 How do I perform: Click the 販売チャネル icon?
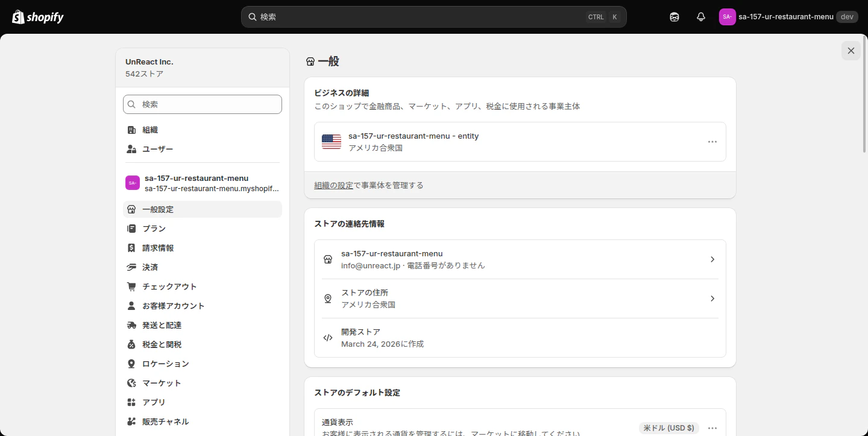click(x=131, y=422)
